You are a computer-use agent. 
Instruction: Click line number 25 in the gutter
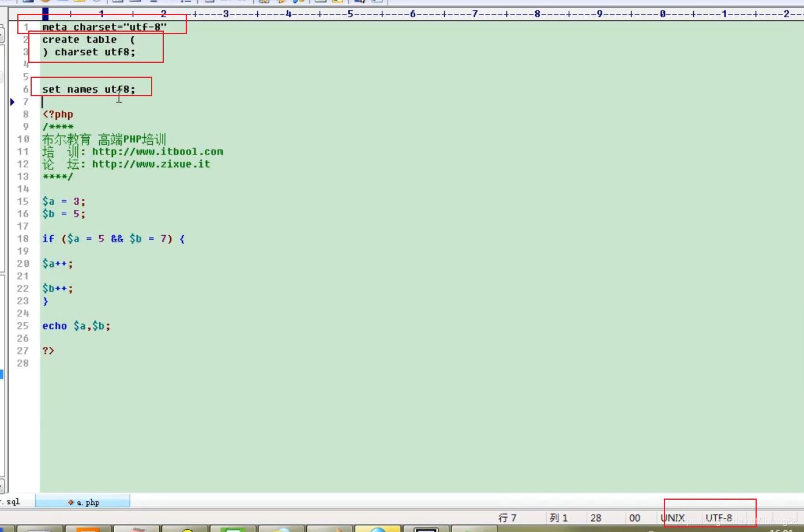click(x=23, y=326)
